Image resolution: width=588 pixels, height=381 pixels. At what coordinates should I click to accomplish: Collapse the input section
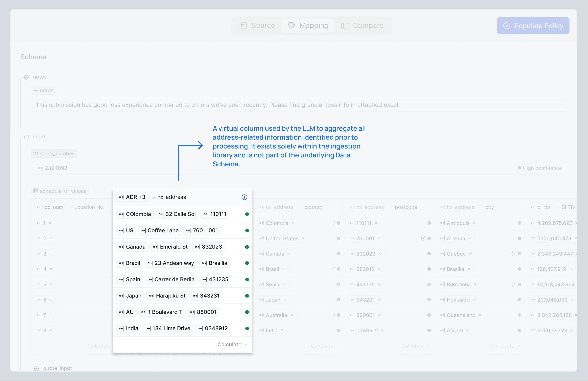pos(26,137)
